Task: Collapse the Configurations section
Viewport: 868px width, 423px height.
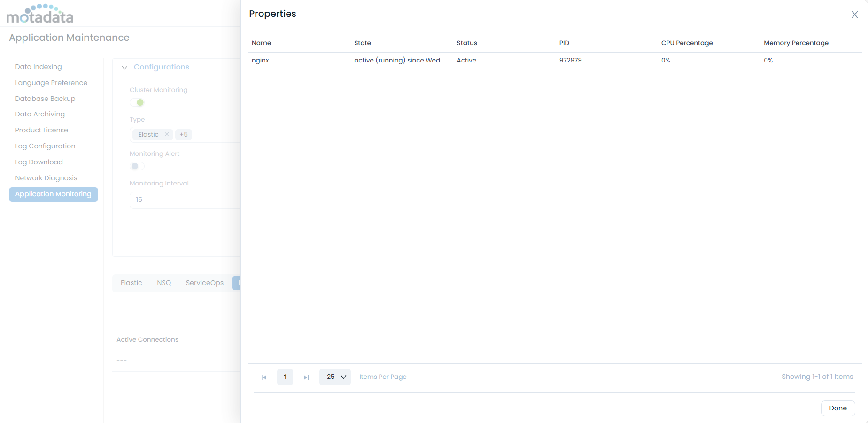Action: pyautogui.click(x=124, y=68)
